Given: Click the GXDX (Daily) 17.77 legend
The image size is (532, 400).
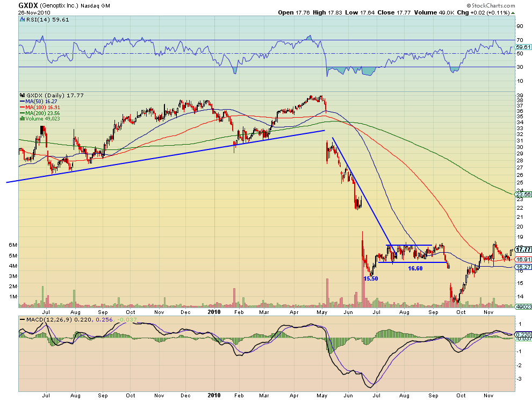Looking at the screenshot, I should point(55,95).
